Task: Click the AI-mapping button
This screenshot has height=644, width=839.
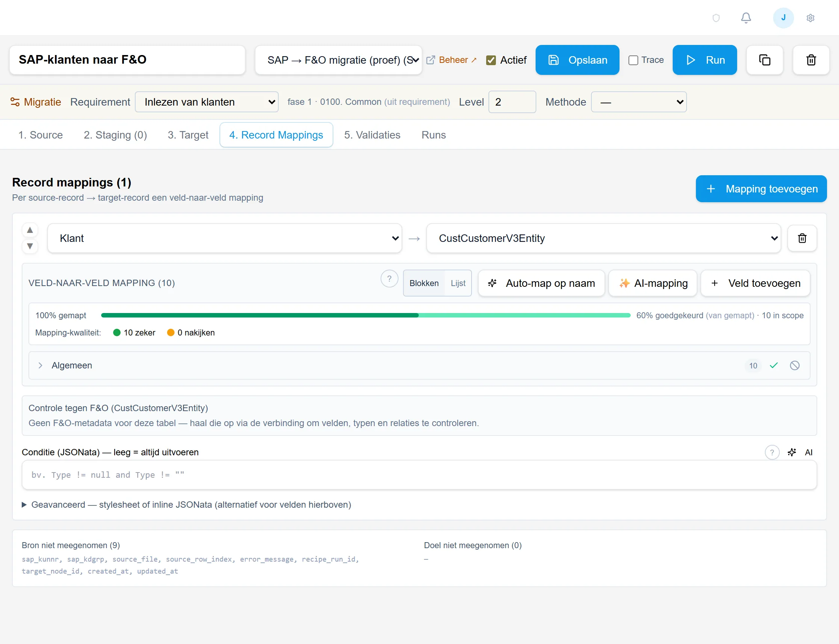Action: click(652, 283)
